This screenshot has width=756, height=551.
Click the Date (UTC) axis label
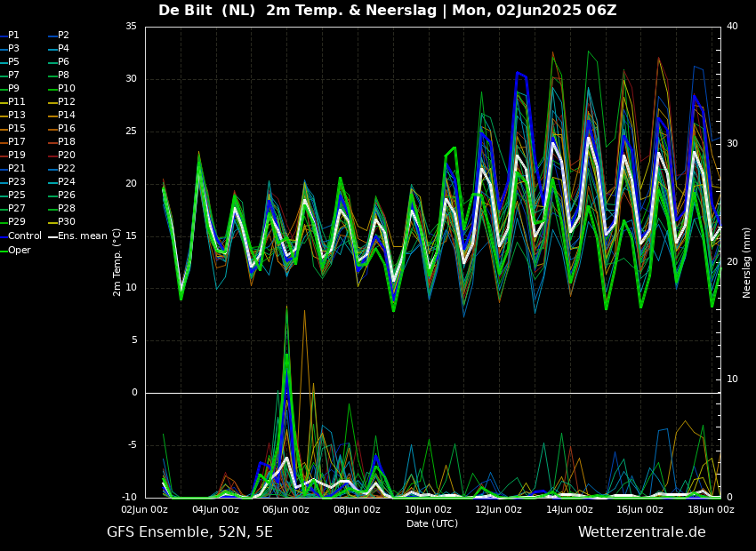click(432, 523)
